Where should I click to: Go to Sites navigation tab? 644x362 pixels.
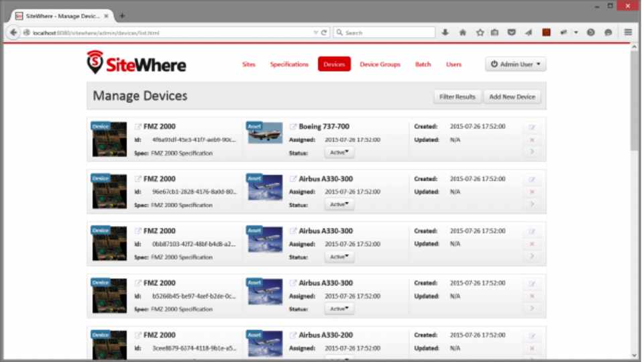[x=249, y=64]
